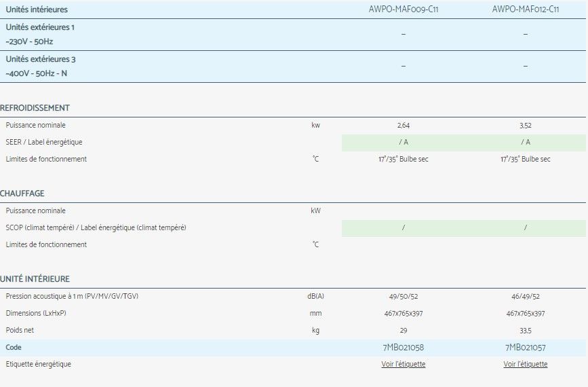Click the CHAUFFAGE section heading
The image size is (588, 387).
[22, 193]
